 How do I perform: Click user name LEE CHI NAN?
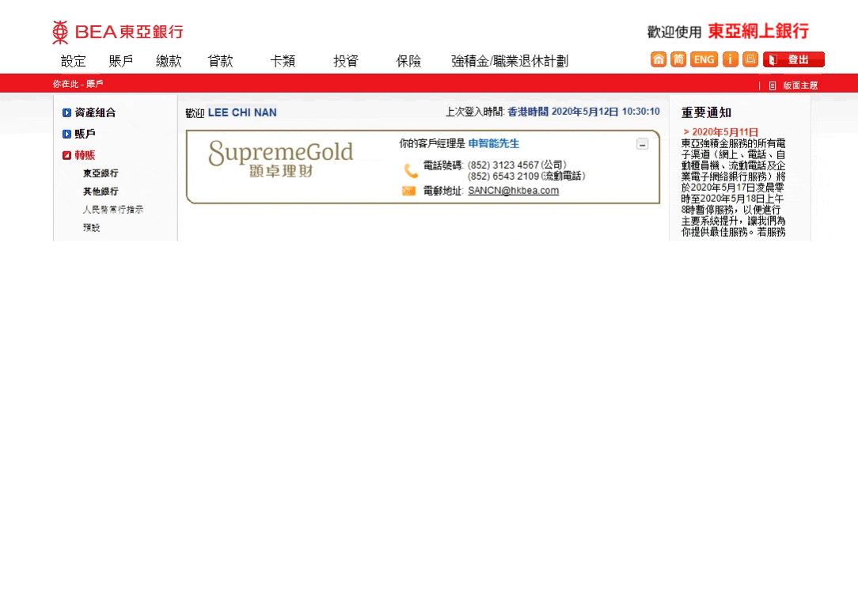tap(242, 112)
